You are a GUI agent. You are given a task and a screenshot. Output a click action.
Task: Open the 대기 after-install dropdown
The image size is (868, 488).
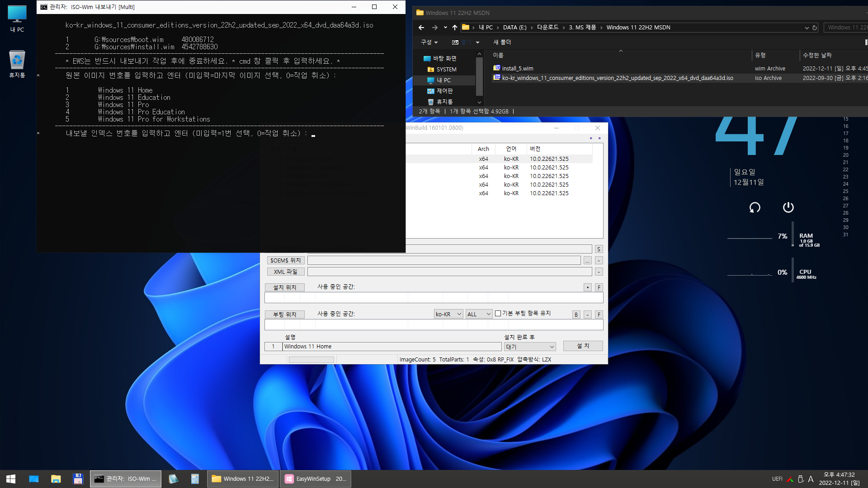tap(530, 347)
